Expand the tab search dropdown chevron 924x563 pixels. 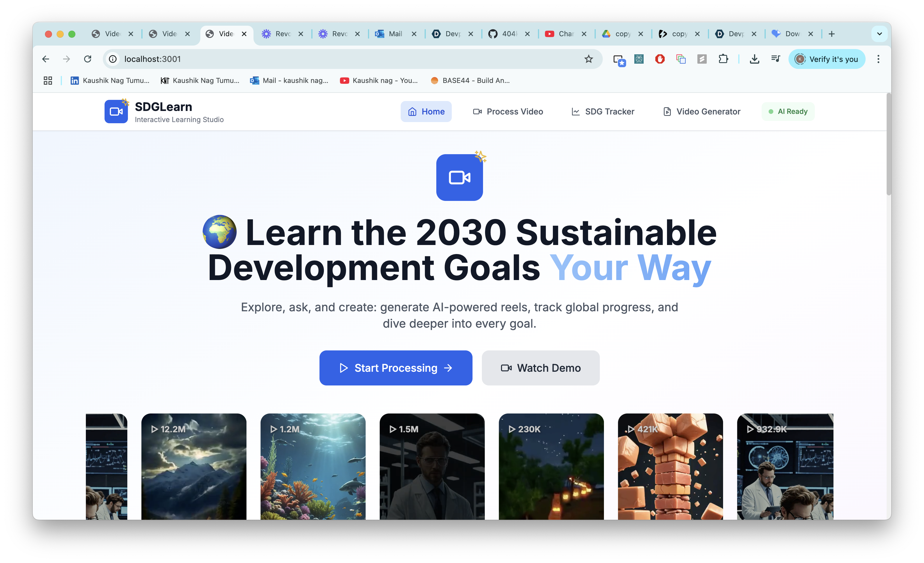pyautogui.click(x=879, y=34)
